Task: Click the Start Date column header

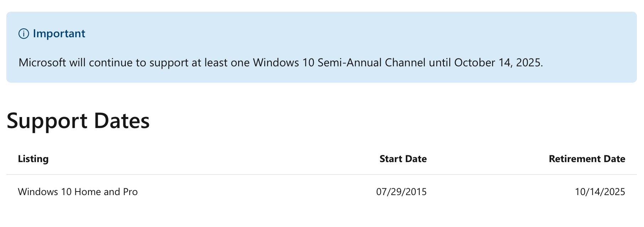Action: coord(403,159)
